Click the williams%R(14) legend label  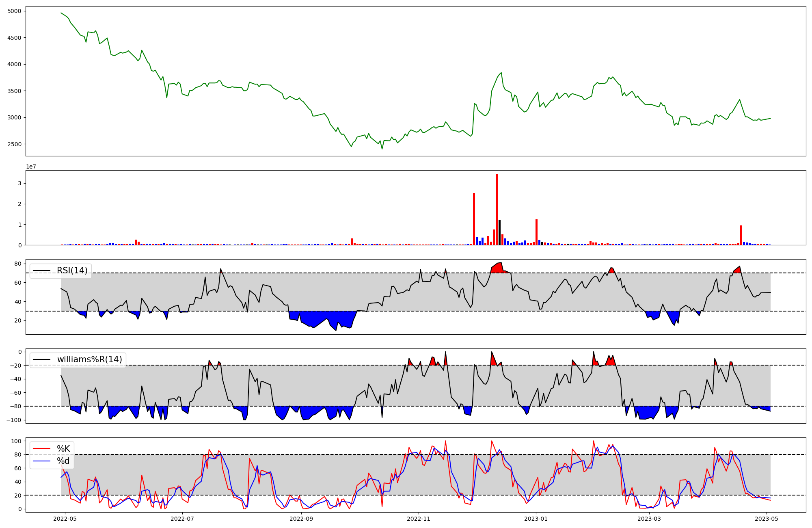(x=89, y=359)
